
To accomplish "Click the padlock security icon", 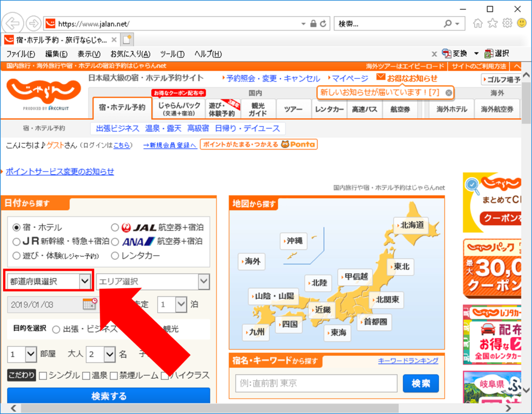I will point(313,24).
